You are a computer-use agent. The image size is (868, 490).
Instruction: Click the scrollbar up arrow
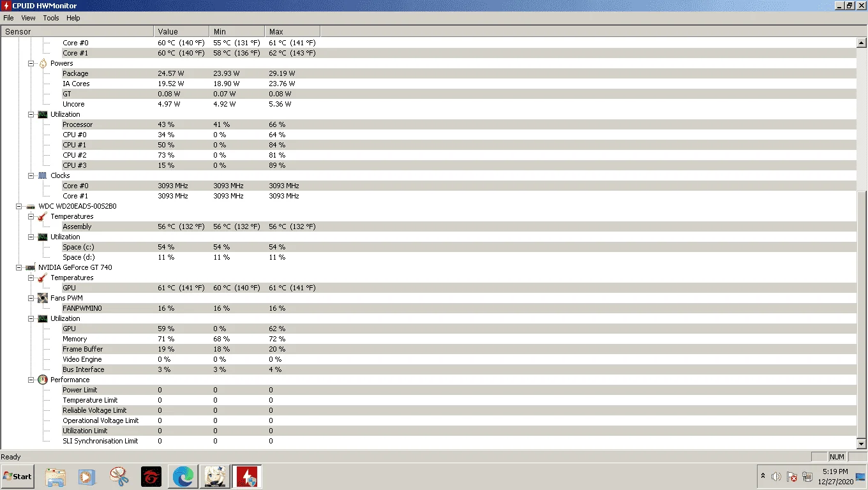(x=861, y=42)
